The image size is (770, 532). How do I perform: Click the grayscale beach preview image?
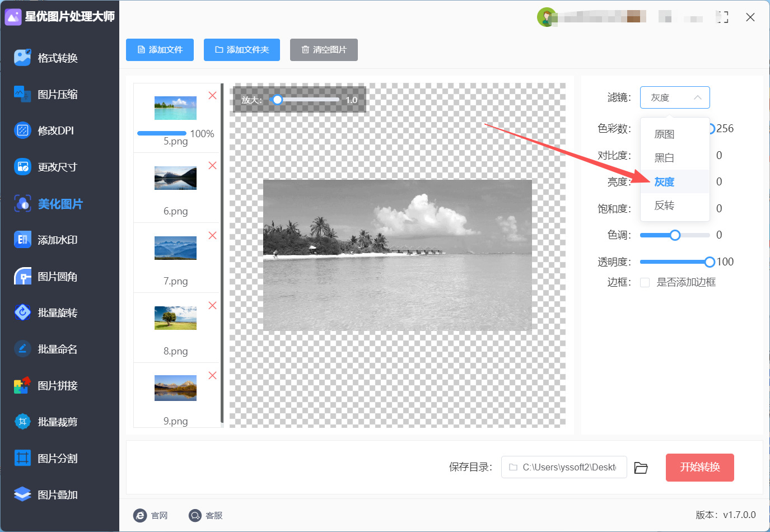[x=398, y=255]
